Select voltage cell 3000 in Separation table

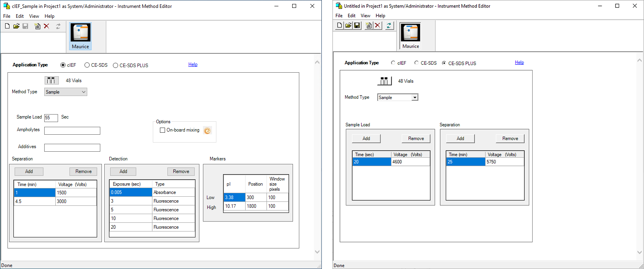[76, 201]
